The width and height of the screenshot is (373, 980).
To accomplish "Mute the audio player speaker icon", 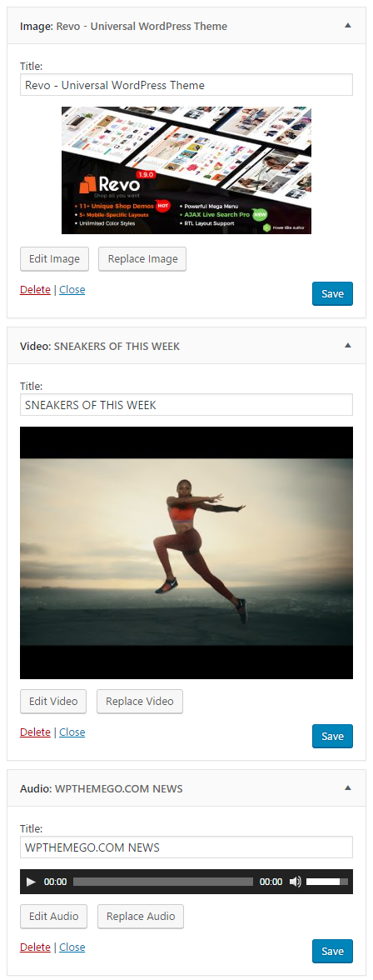I will click(295, 882).
